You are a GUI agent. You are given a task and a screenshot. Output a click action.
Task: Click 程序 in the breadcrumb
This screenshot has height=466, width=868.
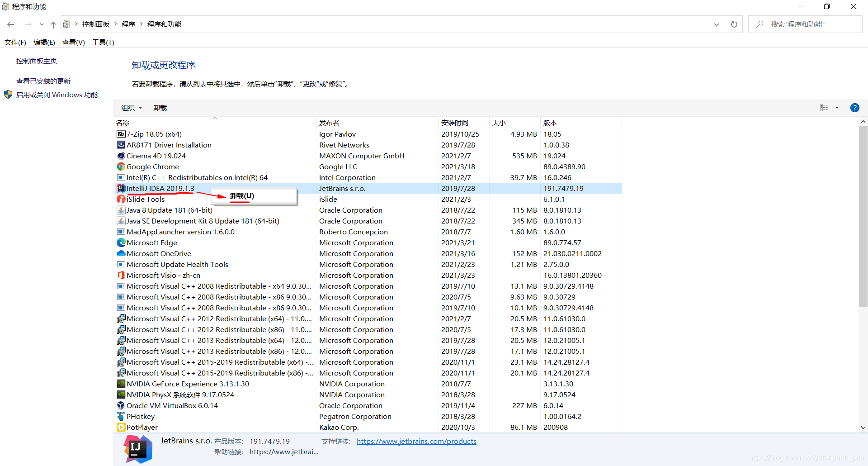pos(128,24)
